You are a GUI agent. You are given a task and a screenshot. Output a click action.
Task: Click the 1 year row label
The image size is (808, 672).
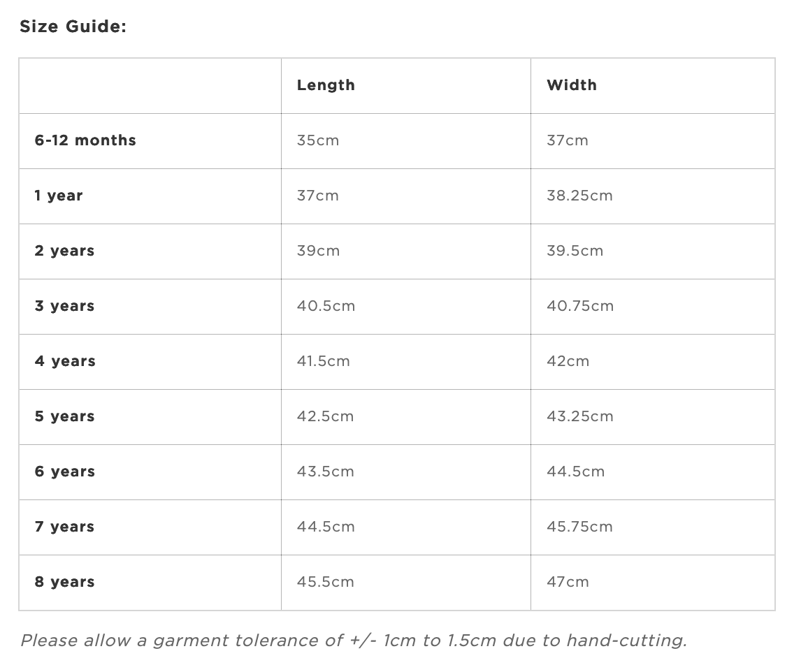tap(58, 196)
